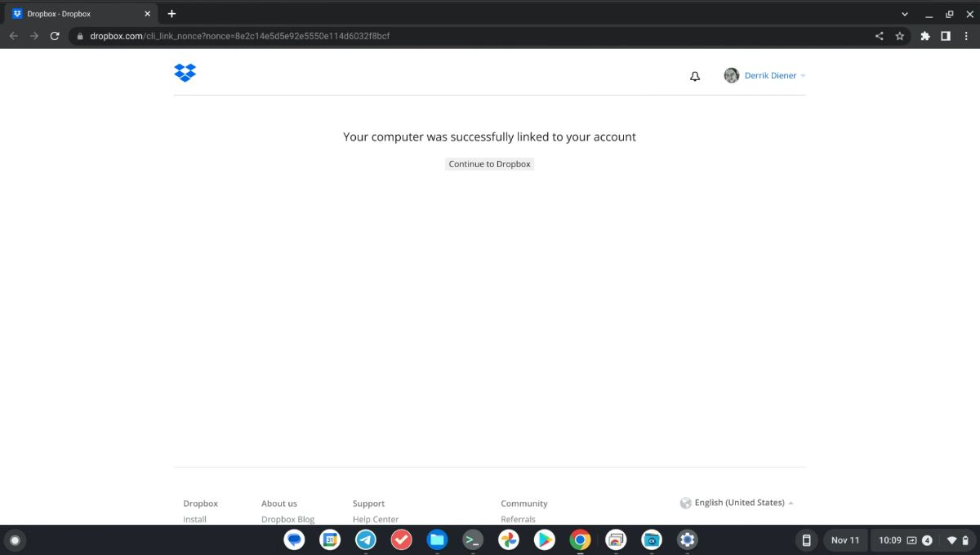Open the notifications bell
Screen dimensions: 980x555
point(694,75)
